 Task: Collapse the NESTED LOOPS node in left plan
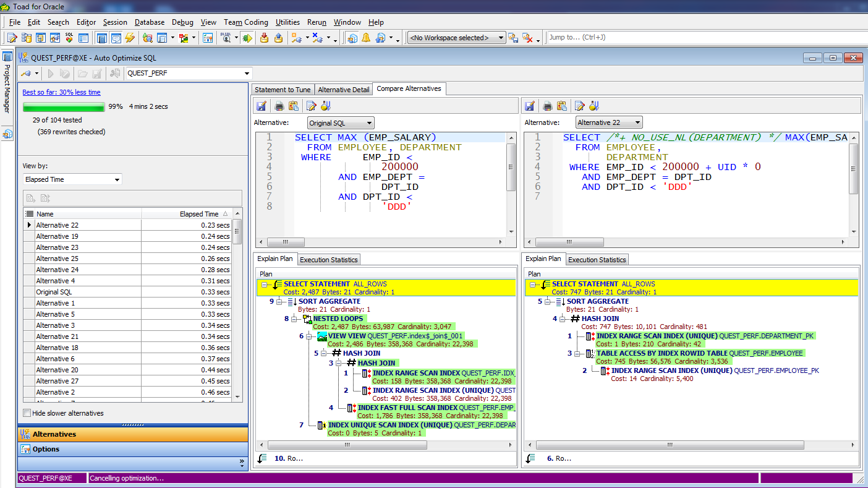click(294, 319)
